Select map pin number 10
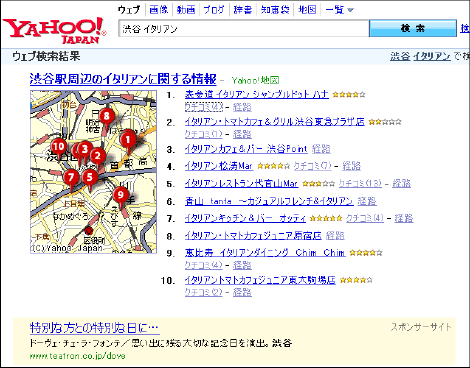The width and height of the screenshot is (470, 368). click(x=58, y=147)
